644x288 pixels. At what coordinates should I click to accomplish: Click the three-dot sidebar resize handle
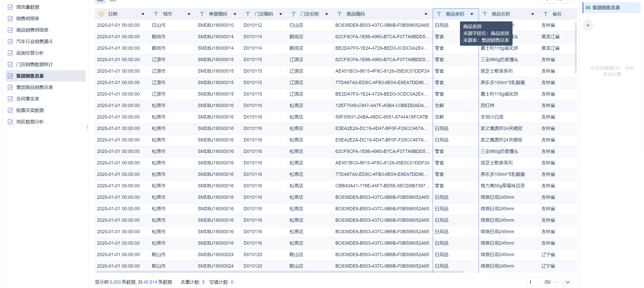click(x=87, y=128)
